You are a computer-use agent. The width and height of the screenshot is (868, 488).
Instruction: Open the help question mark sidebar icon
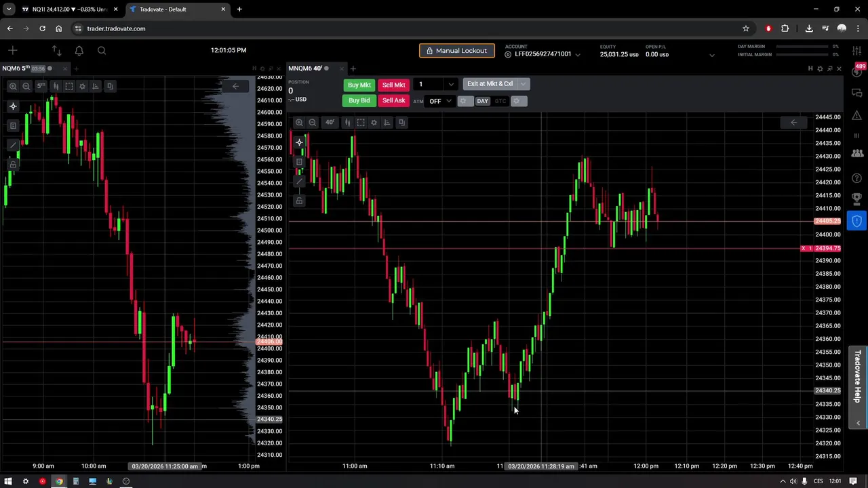coord(857,178)
